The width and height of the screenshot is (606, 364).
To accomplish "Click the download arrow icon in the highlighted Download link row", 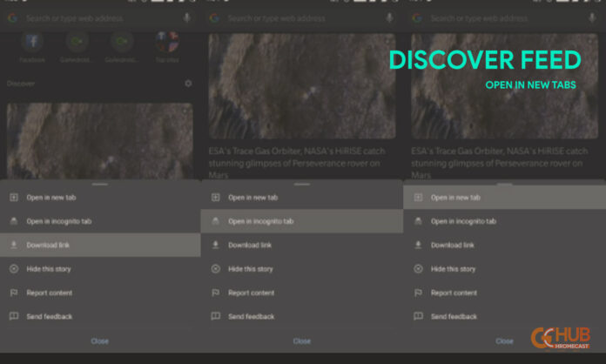I will 13,246.
